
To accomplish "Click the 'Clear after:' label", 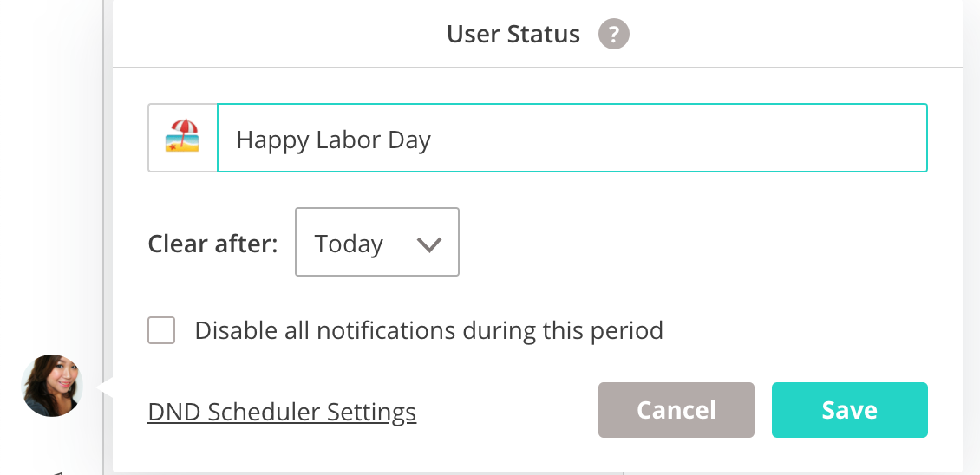I will pyautogui.click(x=212, y=244).
